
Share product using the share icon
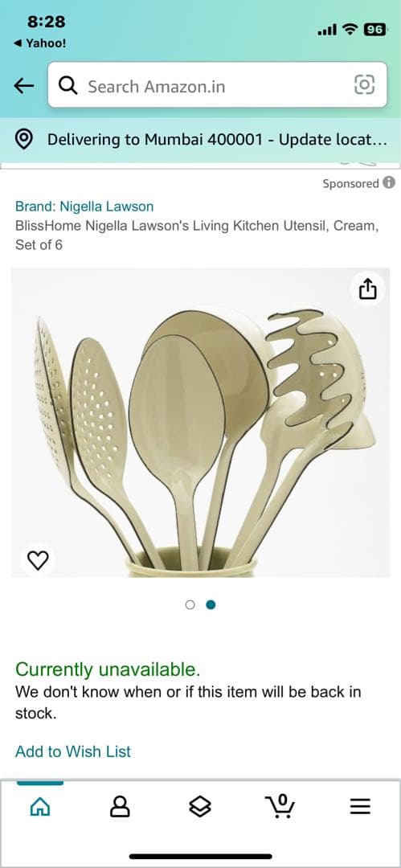pos(368,289)
